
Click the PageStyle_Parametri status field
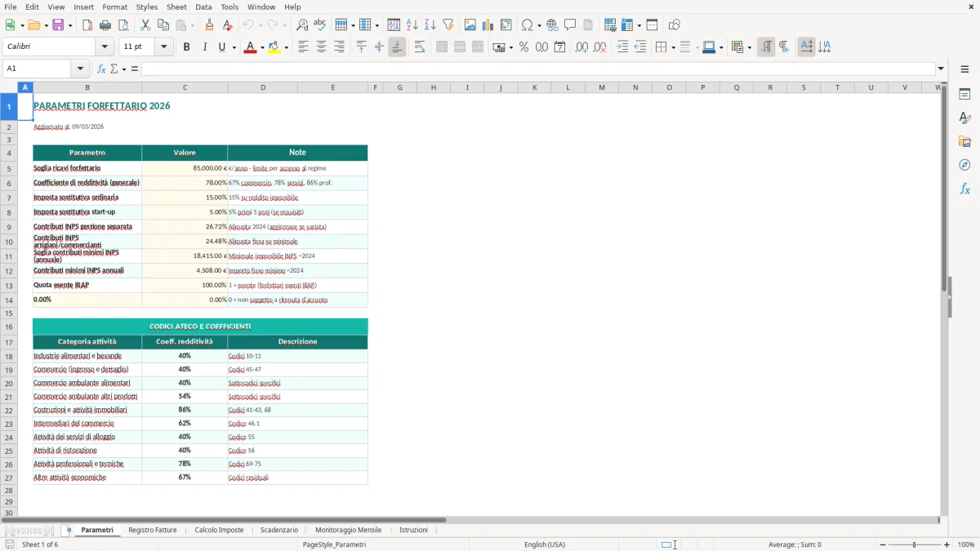point(334,544)
